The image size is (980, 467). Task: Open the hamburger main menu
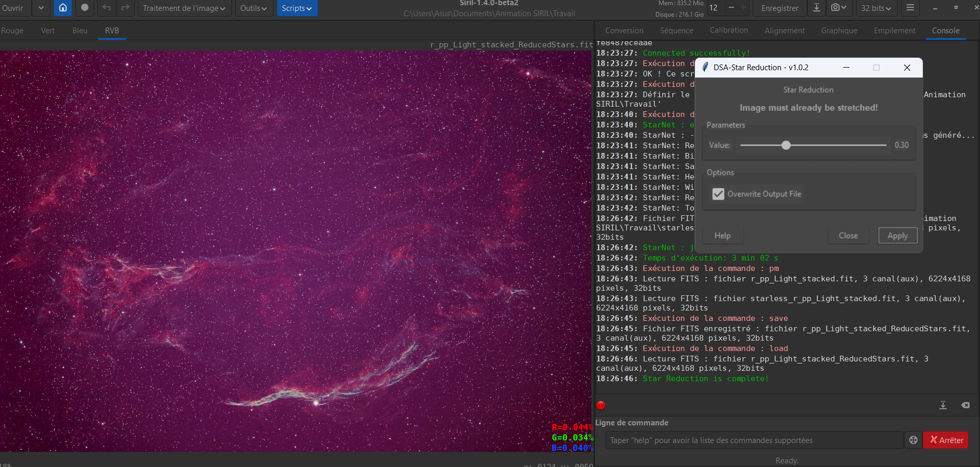(910, 8)
